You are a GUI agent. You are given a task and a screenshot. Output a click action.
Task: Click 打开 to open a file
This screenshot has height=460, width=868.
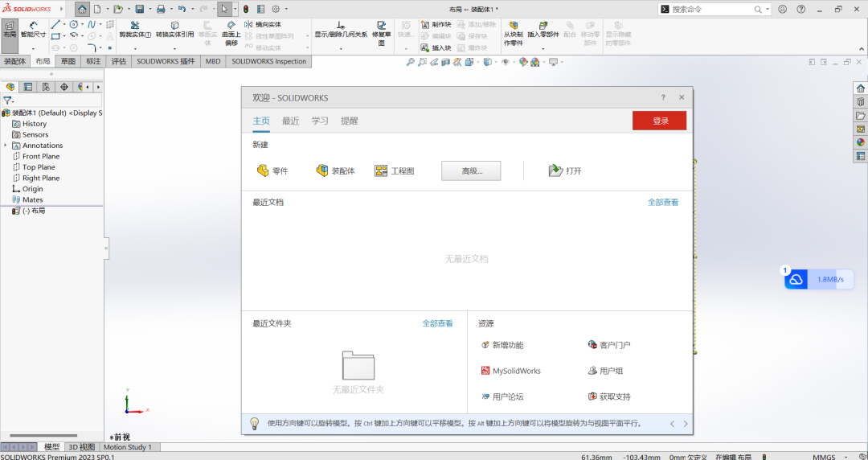(565, 170)
